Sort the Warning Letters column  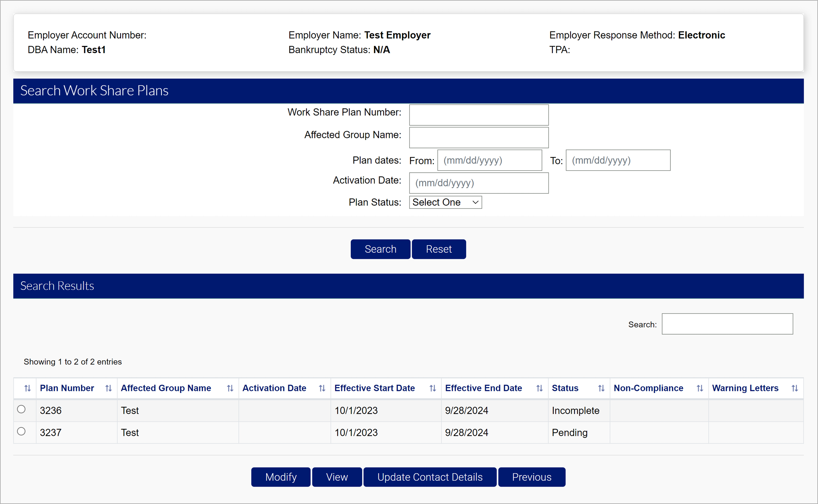[795, 388]
